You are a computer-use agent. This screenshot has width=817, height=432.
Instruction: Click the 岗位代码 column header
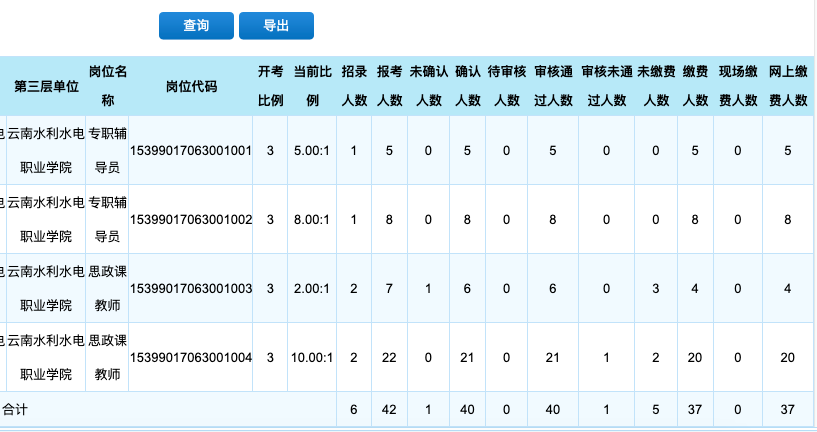point(191,86)
